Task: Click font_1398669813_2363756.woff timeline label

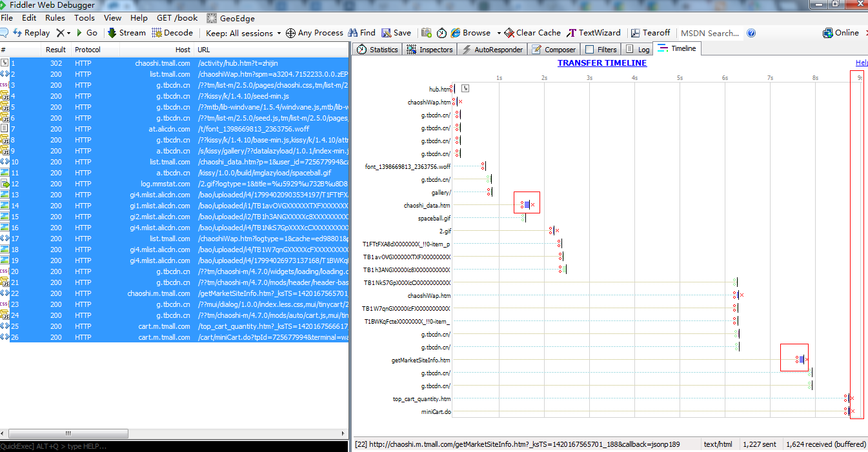Action: pyautogui.click(x=408, y=166)
